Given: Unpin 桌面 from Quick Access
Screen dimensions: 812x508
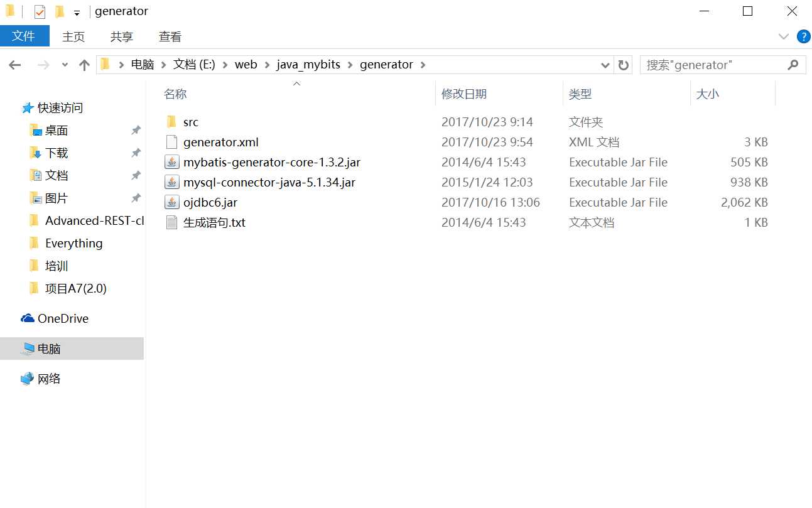Looking at the screenshot, I should pos(136,131).
